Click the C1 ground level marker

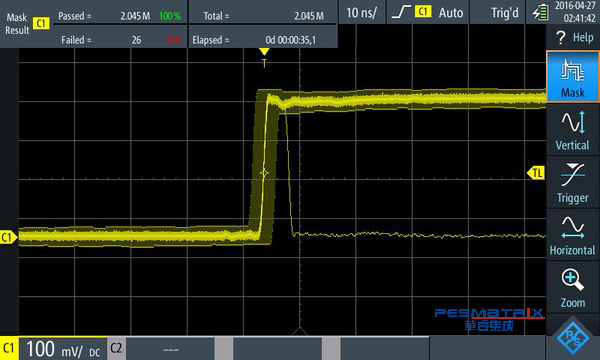(8, 238)
